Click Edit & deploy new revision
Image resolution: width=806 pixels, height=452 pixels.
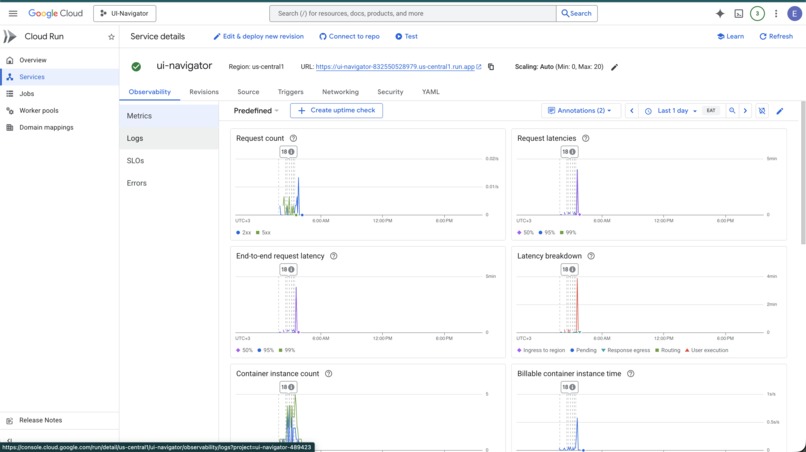pyautogui.click(x=259, y=37)
